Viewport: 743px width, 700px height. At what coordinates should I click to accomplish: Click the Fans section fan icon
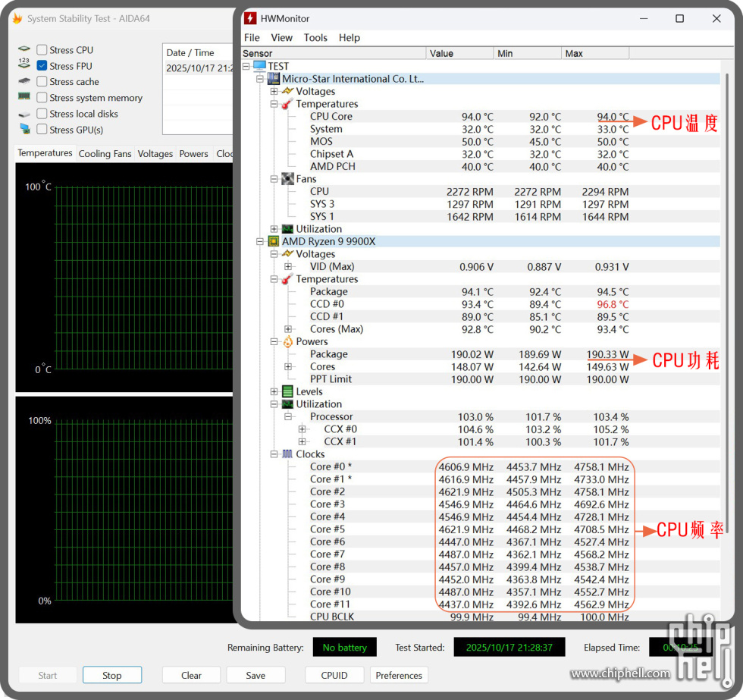pyautogui.click(x=287, y=179)
